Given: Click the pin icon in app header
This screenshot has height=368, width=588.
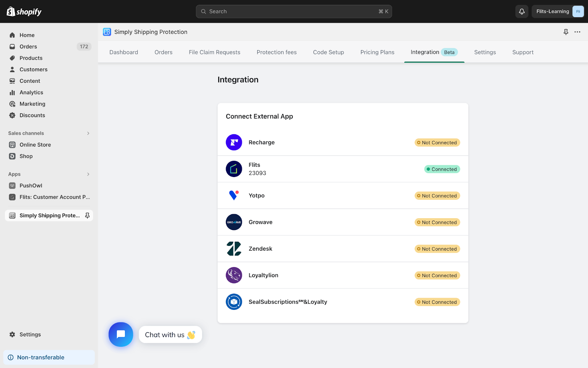Looking at the screenshot, I should 566,32.
